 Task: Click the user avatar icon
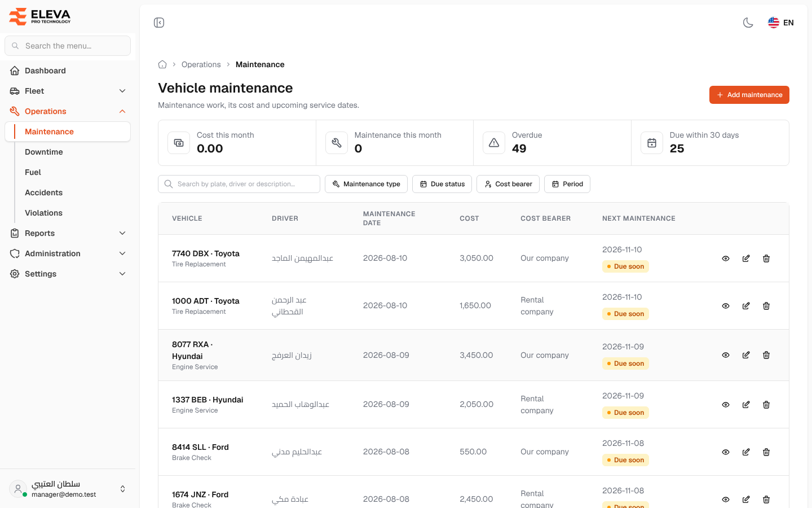18,489
